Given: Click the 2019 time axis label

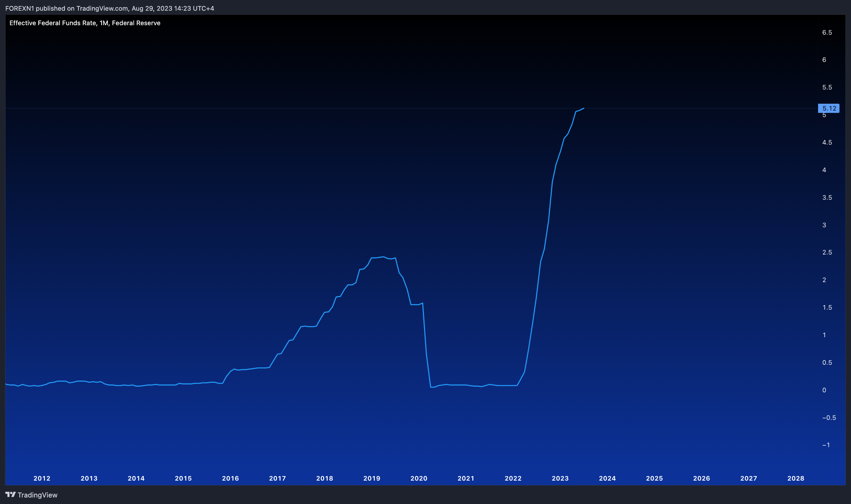Looking at the screenshot, I should [x=372, y=478].
